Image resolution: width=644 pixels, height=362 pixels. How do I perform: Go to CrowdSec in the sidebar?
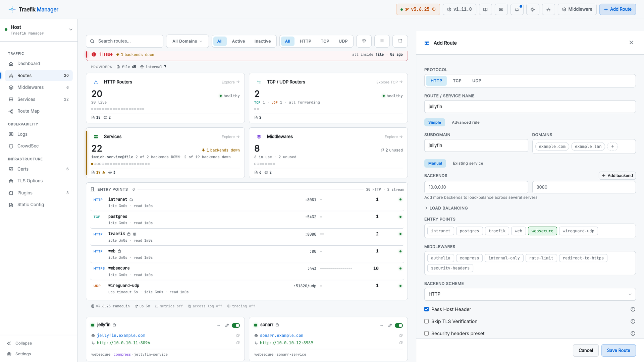[39, 146]
